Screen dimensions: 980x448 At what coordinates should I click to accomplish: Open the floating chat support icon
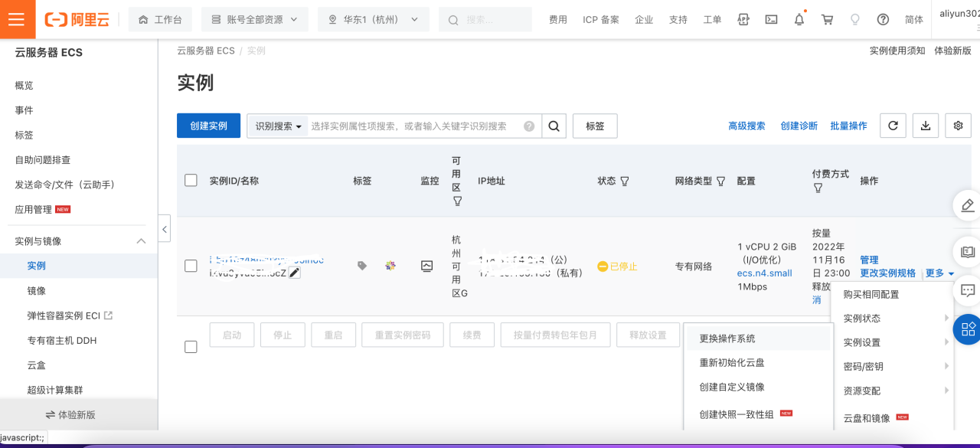967,290
